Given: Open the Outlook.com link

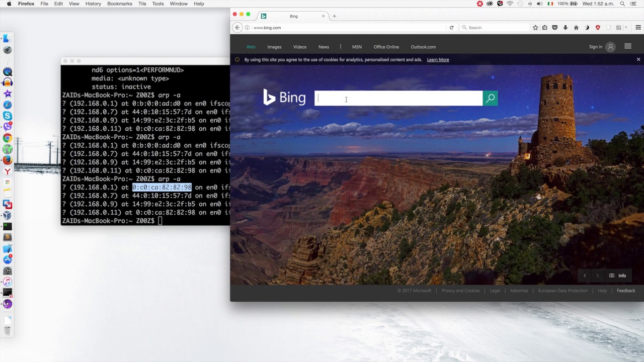Looking at the screenshot, I should point(423,47).
